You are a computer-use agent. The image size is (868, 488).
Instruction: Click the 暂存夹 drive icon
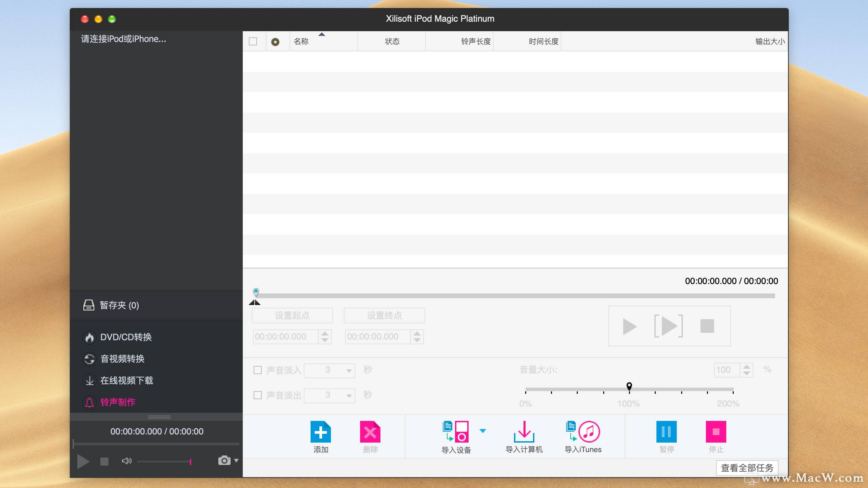89,305
